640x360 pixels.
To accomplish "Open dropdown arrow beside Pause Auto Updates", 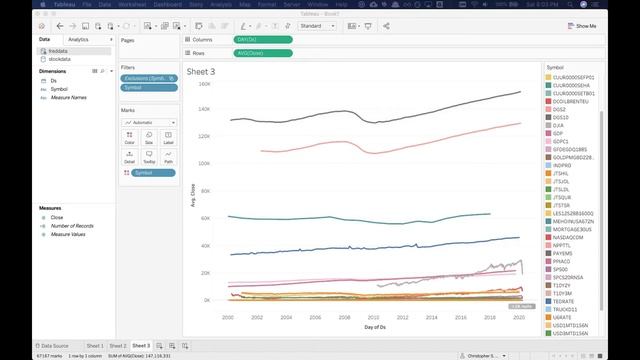I will [x=118, y=27].
